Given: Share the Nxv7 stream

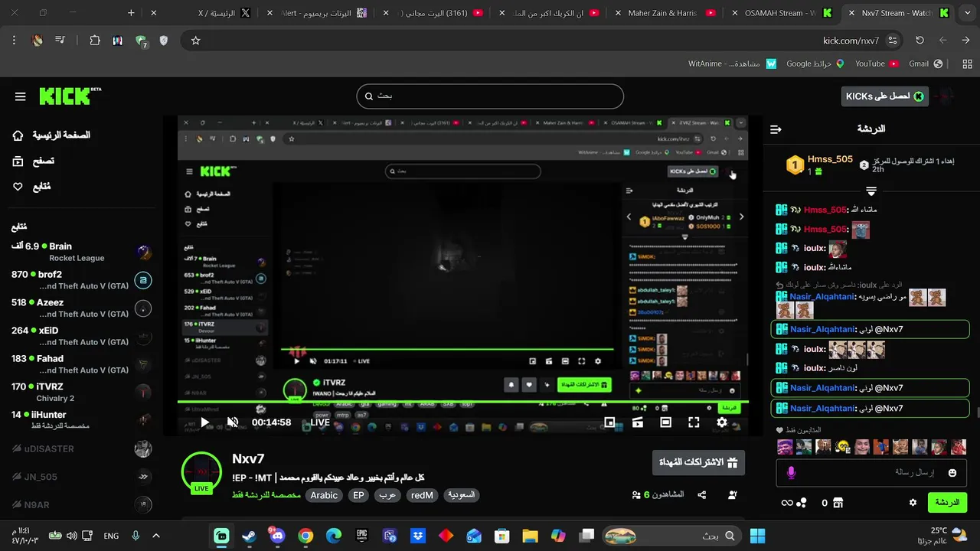Looking at the screenshot, I should point(702,495).
